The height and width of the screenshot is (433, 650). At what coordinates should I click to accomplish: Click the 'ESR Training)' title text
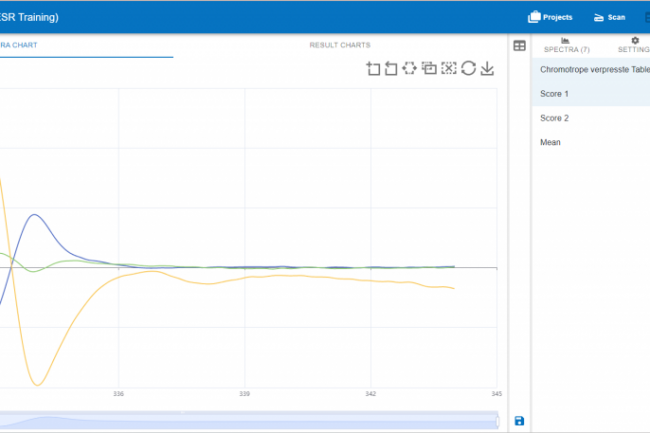pos(29,17)
